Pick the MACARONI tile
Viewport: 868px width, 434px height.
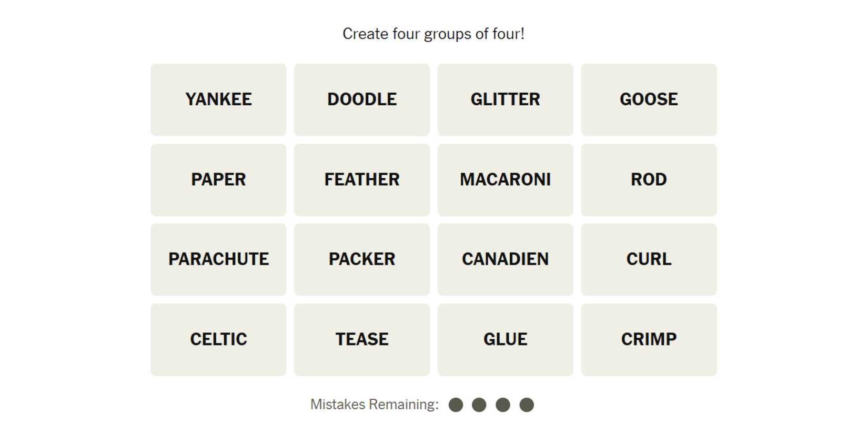505,179
